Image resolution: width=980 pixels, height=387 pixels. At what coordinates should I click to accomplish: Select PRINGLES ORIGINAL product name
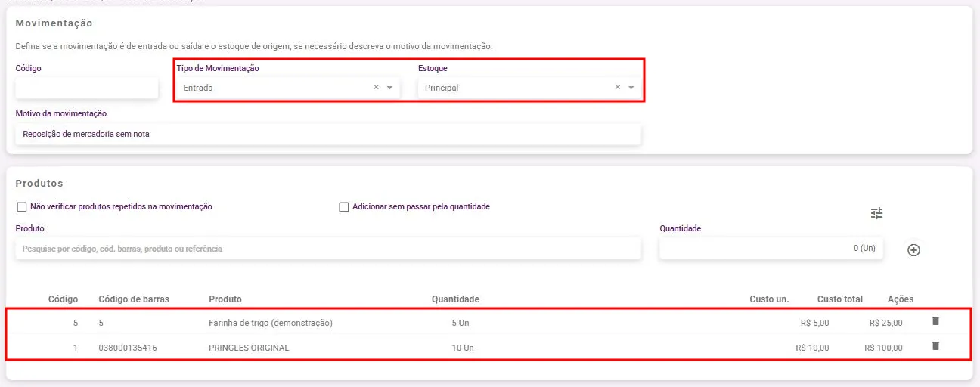pos(249,348)
